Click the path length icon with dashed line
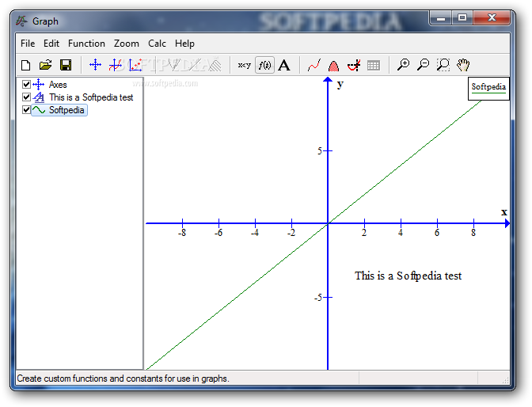The height and width of the screenshot is (407, 532). point(354,65)
